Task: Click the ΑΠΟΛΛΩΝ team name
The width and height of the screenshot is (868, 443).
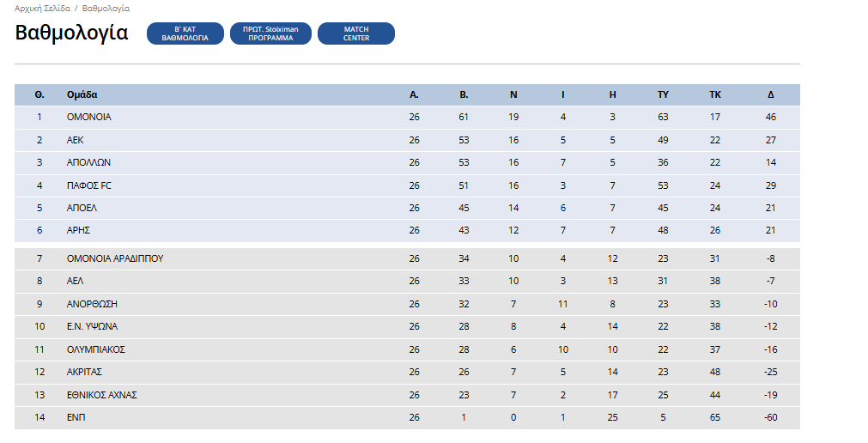Action: coord(88,162)
